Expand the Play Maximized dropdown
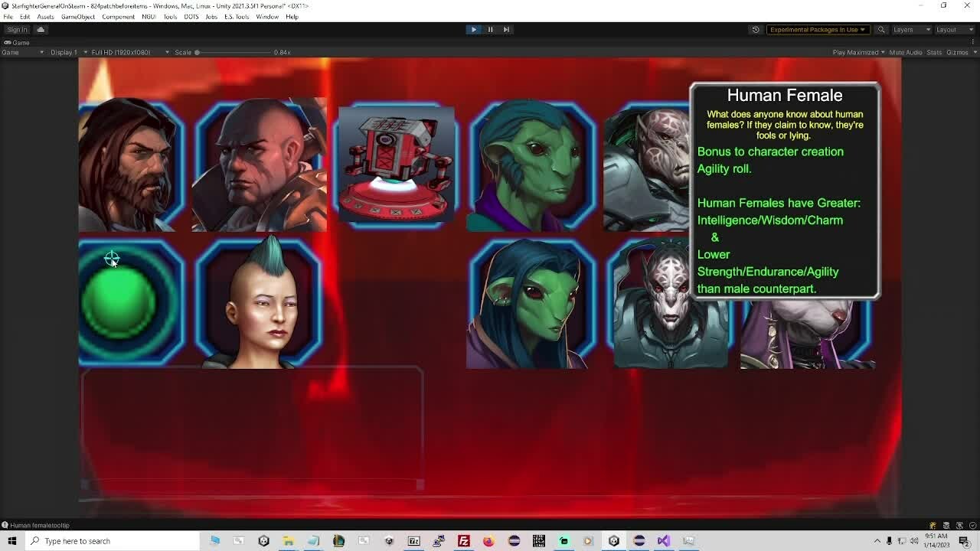Screen dimensions: 980x551 (x=858, y=52)
